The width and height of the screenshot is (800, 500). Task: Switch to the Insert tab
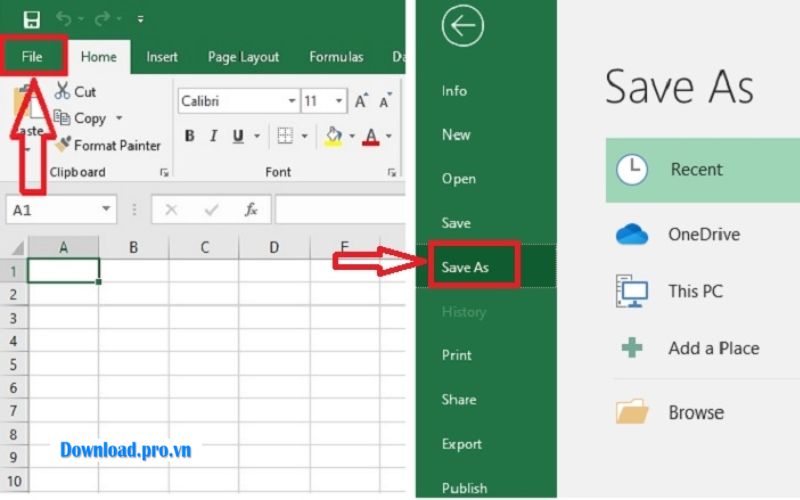coord(162,57)
